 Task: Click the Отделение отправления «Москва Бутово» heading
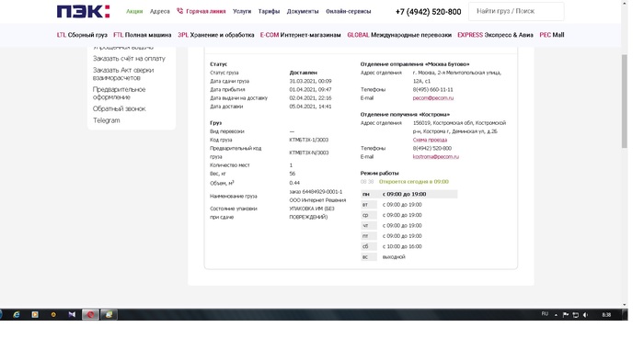(x=415, y=64)
